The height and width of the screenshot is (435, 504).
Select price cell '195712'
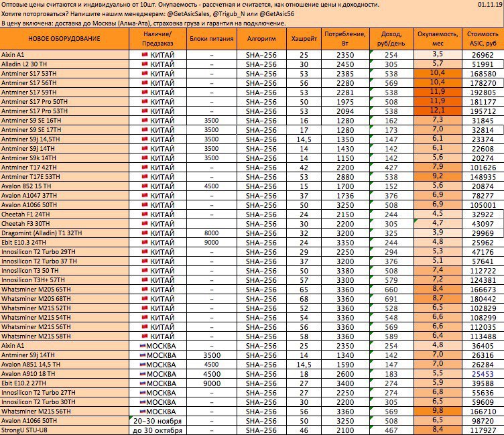point(483,111)
